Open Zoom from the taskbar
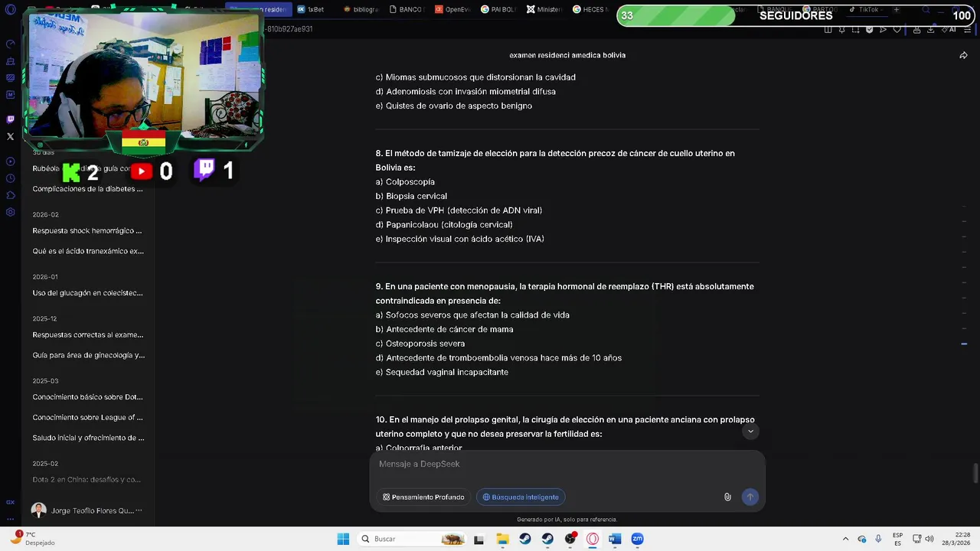The width and height of the screenshot is (980, 551). (637, 539)
